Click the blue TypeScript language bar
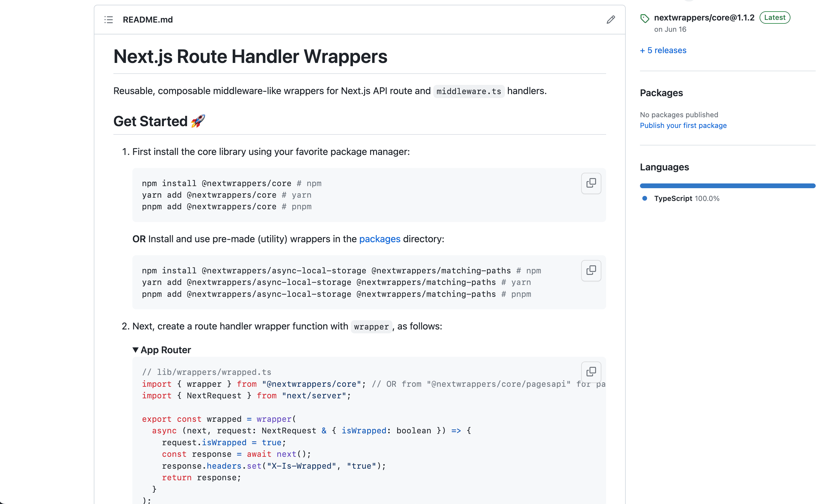 pyautogui.click(x=728, y=186)
